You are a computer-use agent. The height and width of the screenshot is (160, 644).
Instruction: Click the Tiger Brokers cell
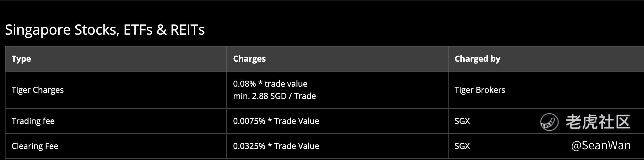pyautogui.click(x=480, y=90)
